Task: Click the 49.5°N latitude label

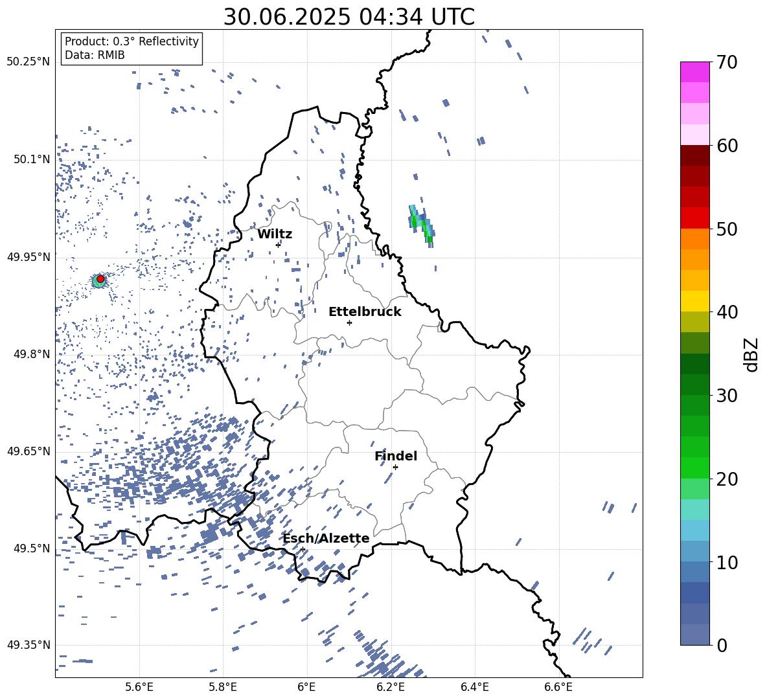Action: [x=32, y=548]
